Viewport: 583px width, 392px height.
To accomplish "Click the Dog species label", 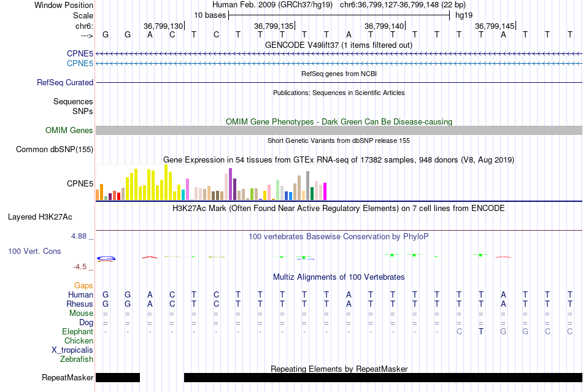I will [86, 323].
